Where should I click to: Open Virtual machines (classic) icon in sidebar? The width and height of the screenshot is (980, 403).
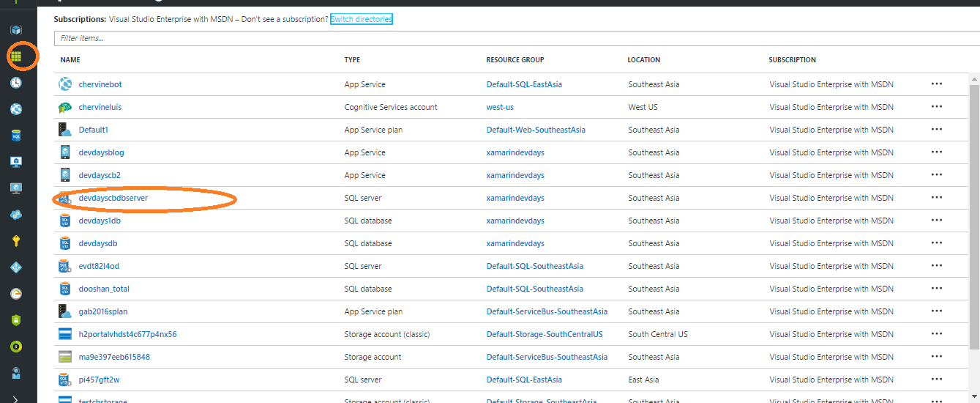coord(16,162)
